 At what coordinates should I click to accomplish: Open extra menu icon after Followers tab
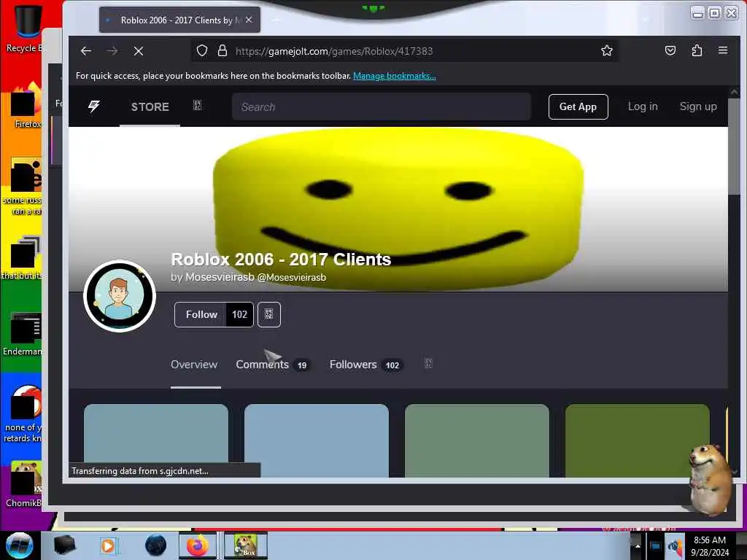pos(428,364)
